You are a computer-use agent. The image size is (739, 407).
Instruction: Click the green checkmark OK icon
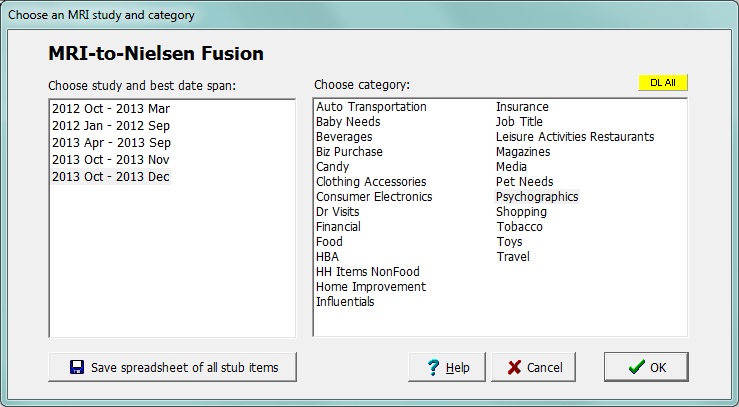coord(637,367)
